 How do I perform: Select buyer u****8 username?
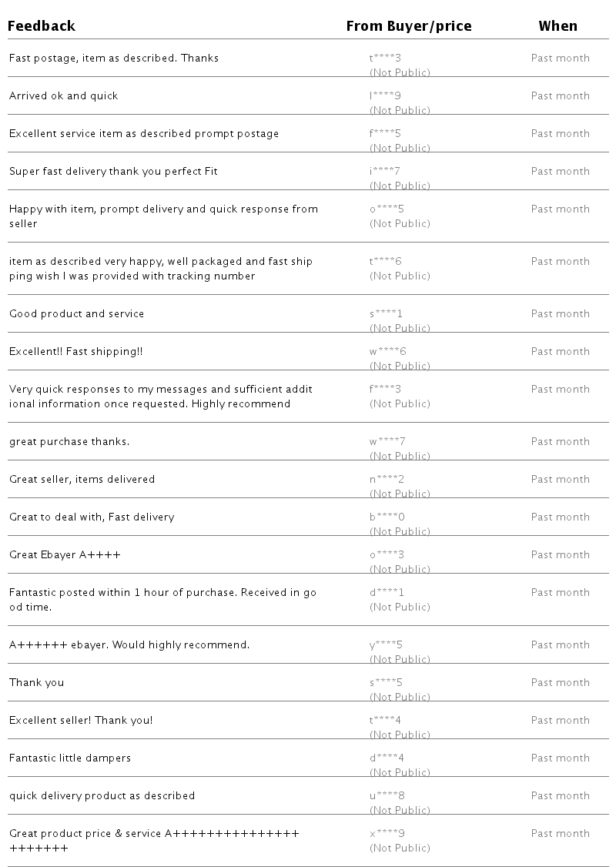pyautogui.click(x=387, y=796)
